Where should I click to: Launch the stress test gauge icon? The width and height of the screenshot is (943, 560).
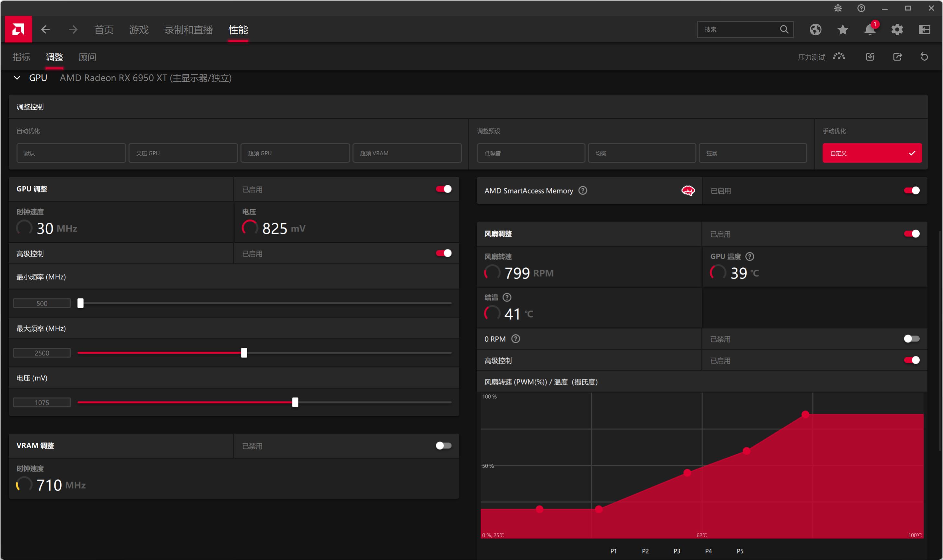coord(839,57)
